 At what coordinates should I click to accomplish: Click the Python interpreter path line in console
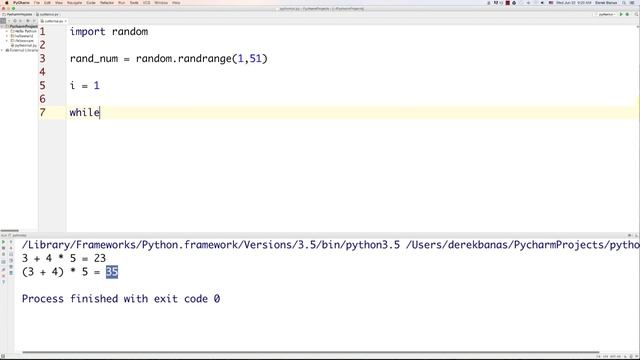tap(331, 245)
